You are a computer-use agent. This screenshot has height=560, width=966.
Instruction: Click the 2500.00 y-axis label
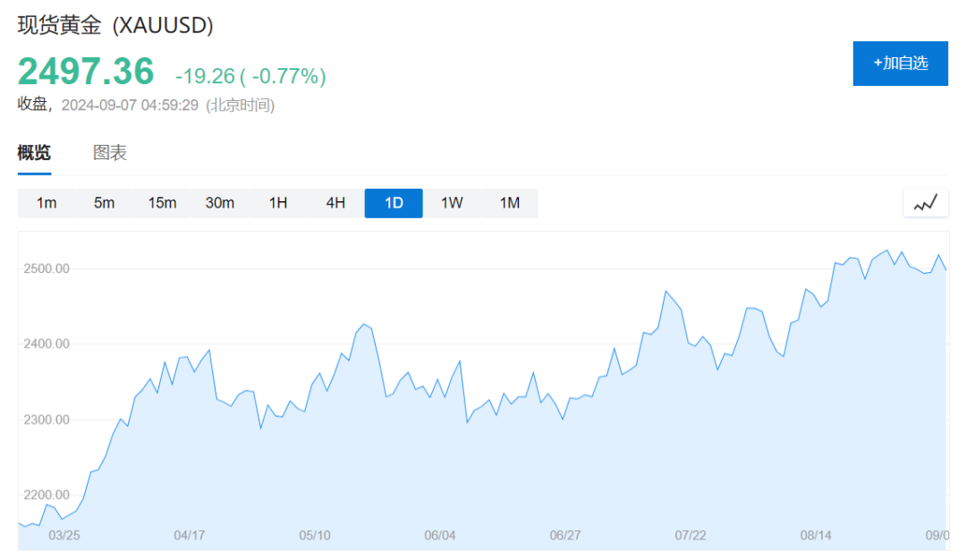coord(47,268)
